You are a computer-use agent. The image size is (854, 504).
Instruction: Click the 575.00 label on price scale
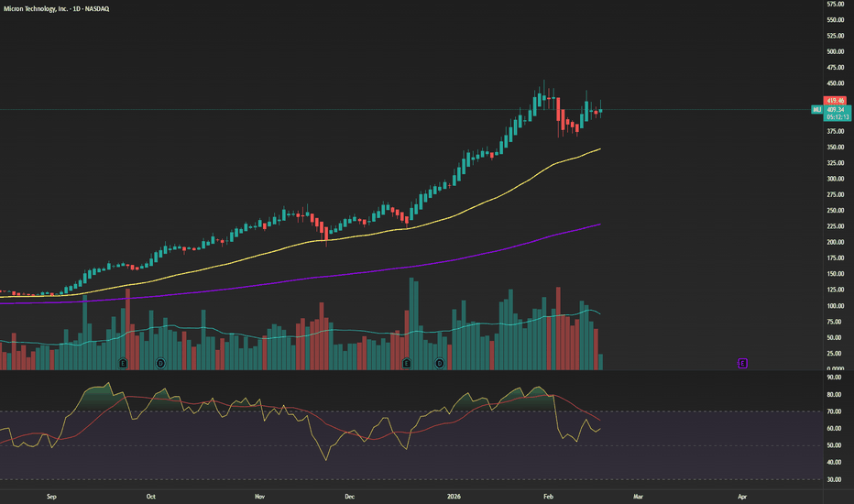click(835, 4)
